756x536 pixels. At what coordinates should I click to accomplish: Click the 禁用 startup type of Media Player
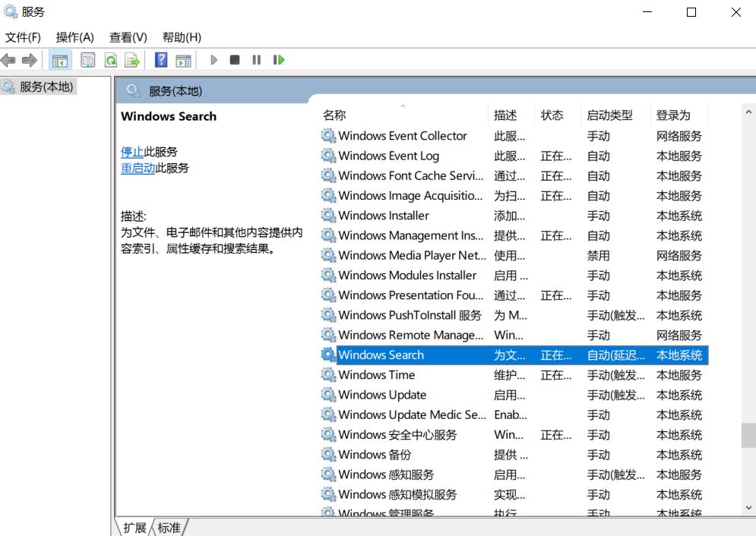tap(598, 255)
